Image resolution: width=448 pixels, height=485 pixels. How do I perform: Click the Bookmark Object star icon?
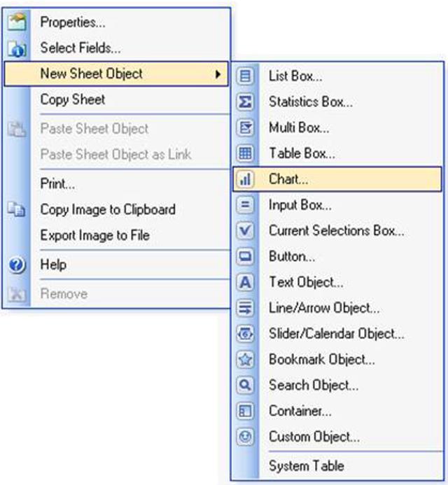[x=246, y=360]
